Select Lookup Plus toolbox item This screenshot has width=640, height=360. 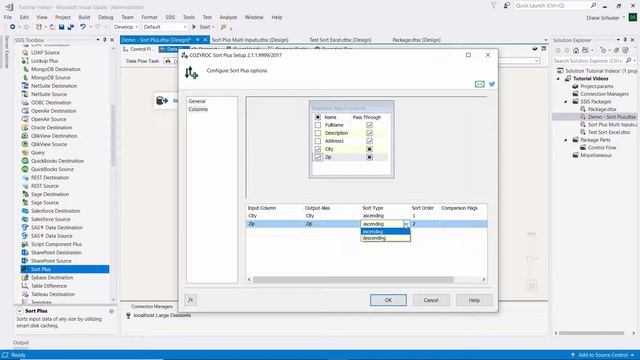[44, 61]
